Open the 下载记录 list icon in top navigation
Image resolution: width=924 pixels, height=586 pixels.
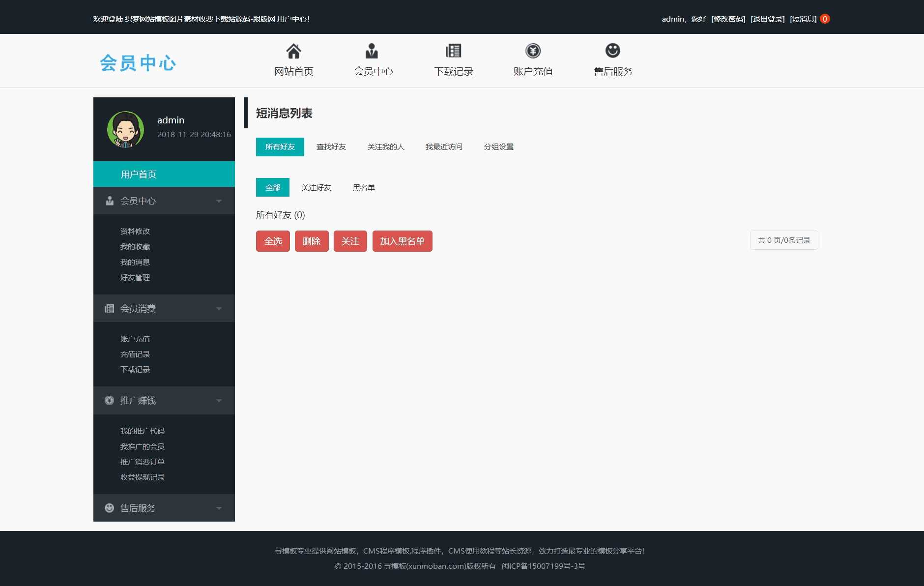pos(453,51)
